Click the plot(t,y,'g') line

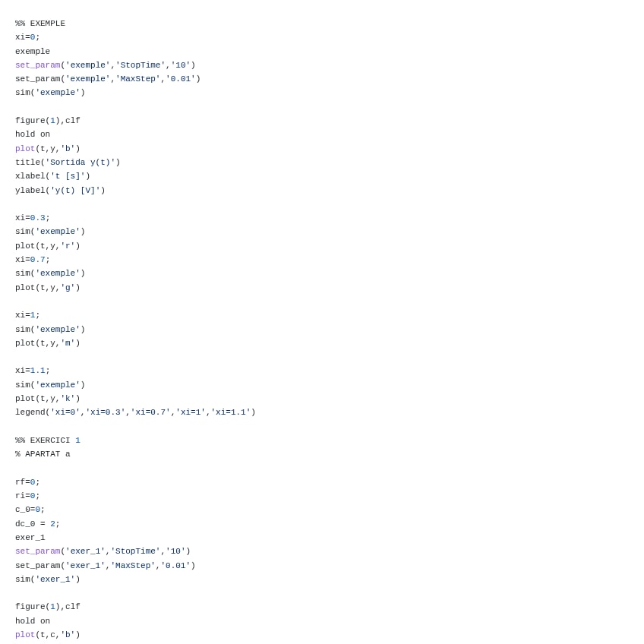pos(47,288)
